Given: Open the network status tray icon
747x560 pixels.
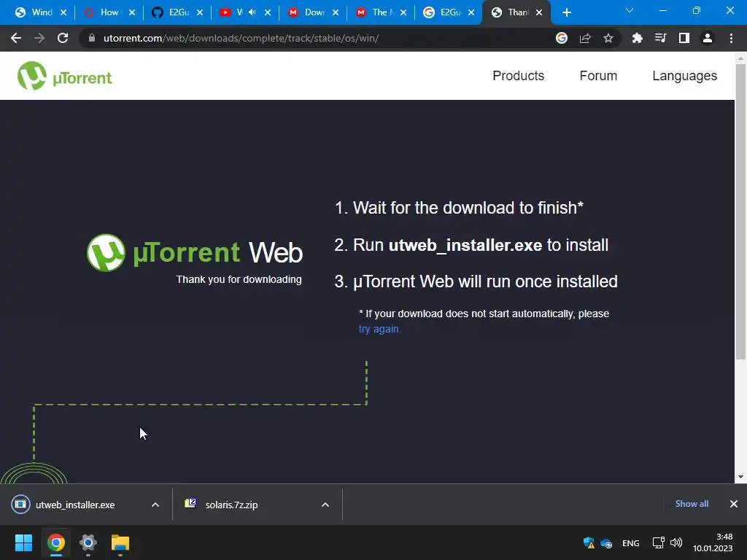Looking at the screenshot, I should [659, 542].
